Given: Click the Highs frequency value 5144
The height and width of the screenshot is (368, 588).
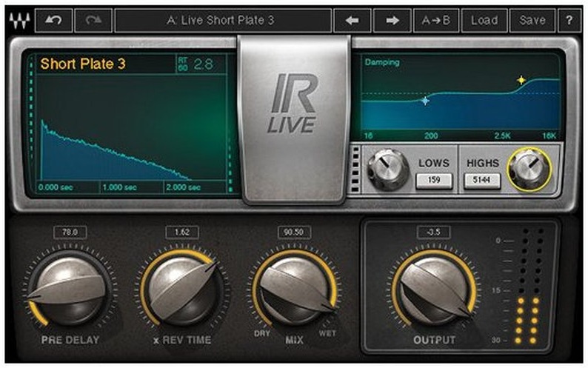Looking at the screenshot, I should tap(482, 181).
